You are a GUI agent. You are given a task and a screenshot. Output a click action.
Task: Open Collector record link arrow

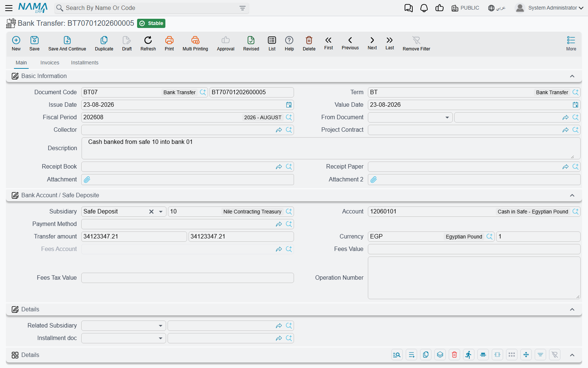(279, 130)
